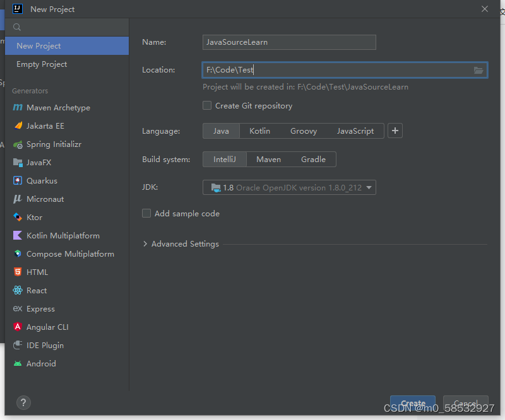The image size is (505, 420).
Task: Click the JavaFX folder icon
Action: (x=18, y=163)
